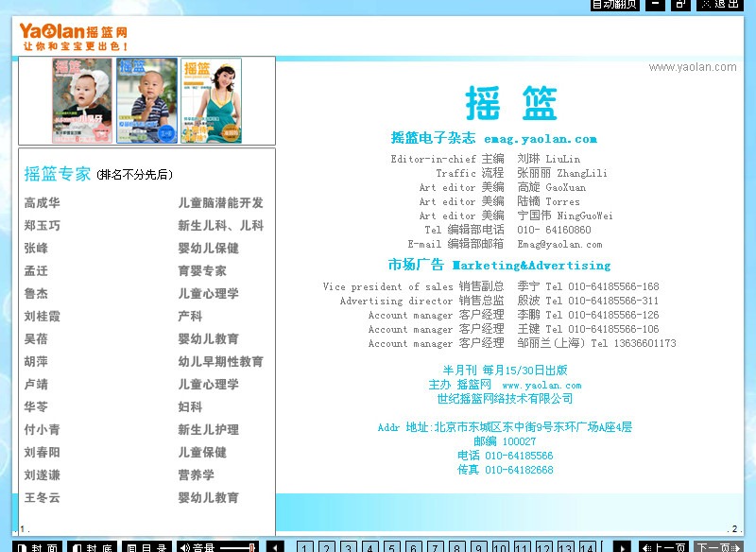Click the YaoLan 摇篮网 logo

coord(74,37)
